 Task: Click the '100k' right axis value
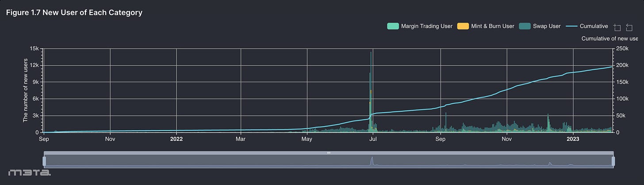tap(623, 99)
